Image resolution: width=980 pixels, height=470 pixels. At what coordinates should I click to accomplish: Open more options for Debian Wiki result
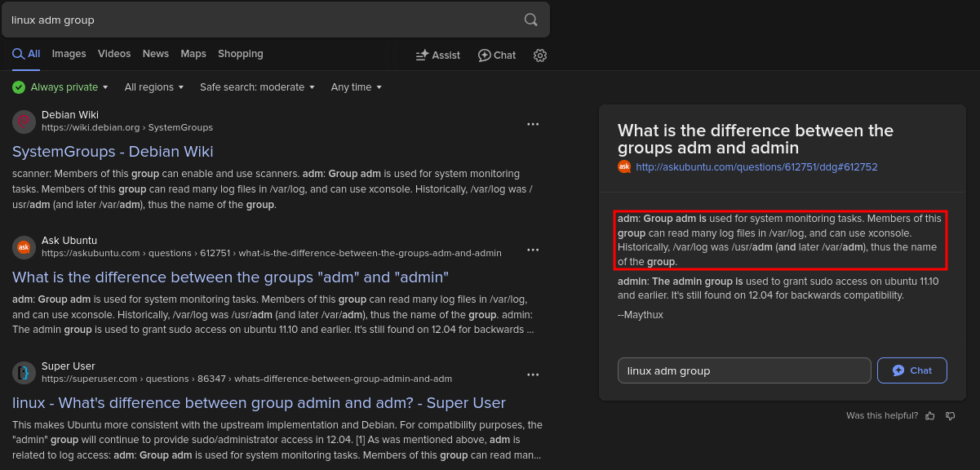pyautogui.click(x=533, y=124)
